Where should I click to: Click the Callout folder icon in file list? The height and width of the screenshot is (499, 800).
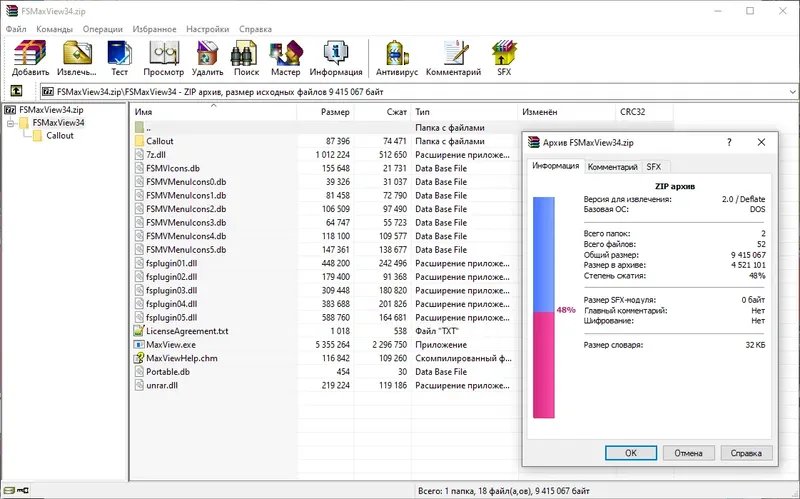139,141
